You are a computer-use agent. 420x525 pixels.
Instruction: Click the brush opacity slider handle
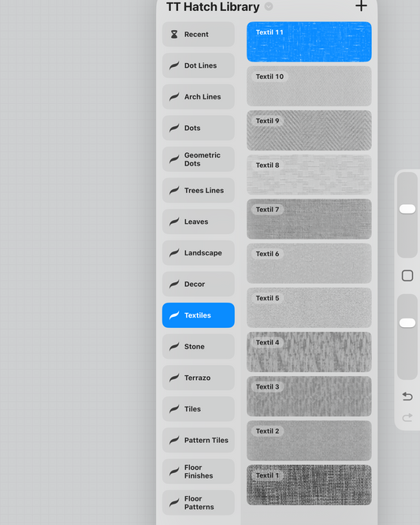coord(407,322)
